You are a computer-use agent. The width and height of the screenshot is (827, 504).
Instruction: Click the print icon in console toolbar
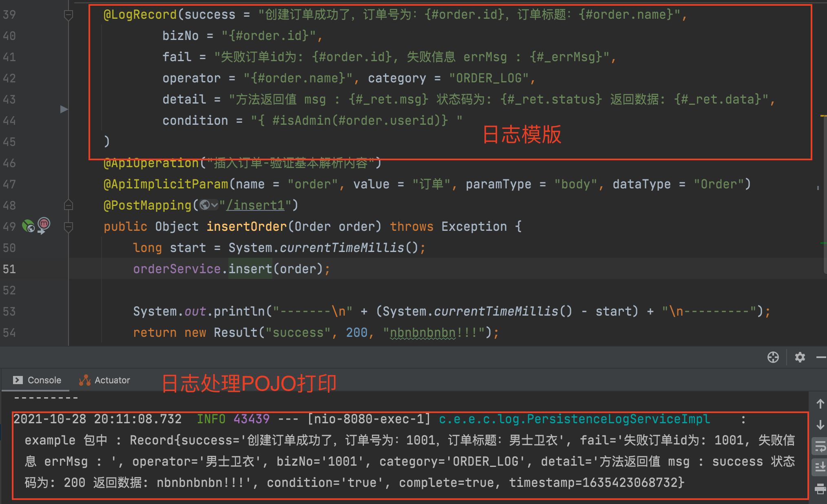[x=820, y=489]
